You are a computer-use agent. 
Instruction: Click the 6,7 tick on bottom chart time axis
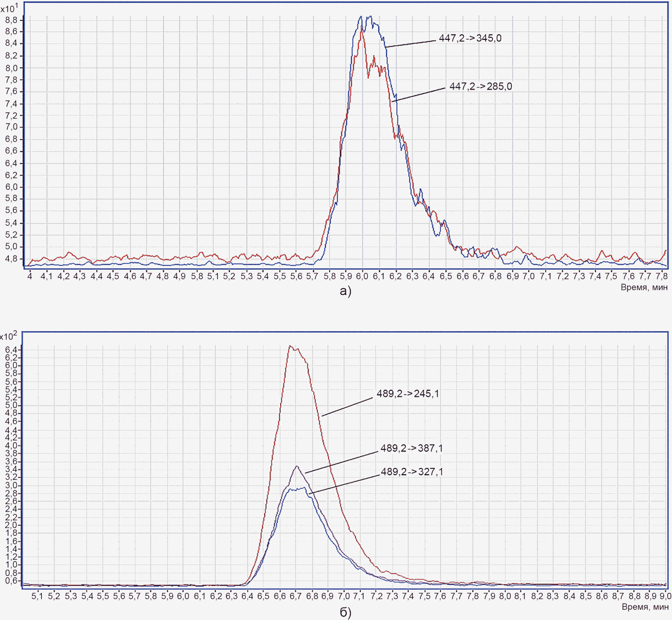point(296,596)
